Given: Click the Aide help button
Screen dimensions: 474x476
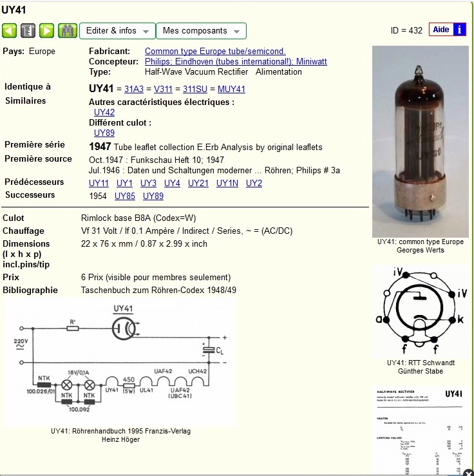Looking at the screenshot, I should tap(441, 30).
